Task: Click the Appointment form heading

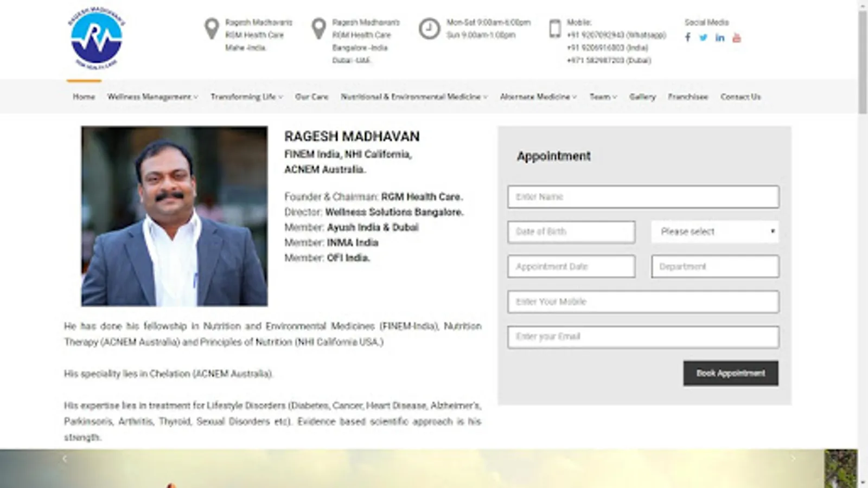Action: (553, 156)
